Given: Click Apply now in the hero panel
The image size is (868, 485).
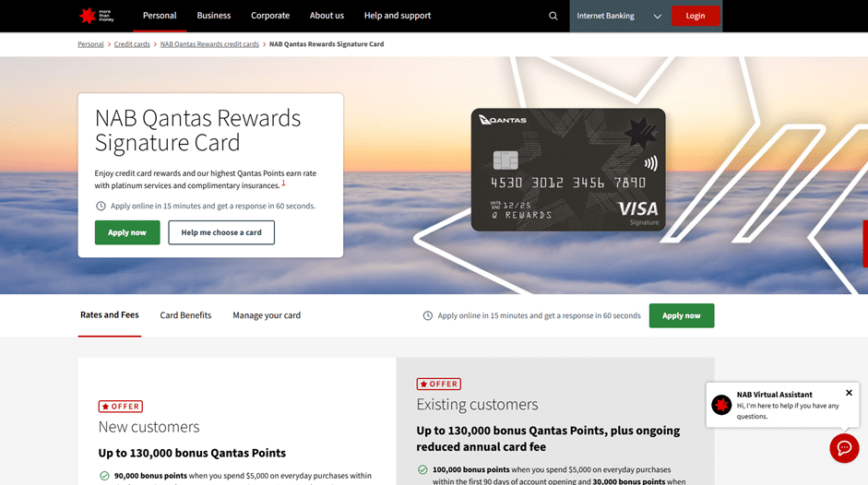Looking at the screenshot, I should (x=127, y=232).
